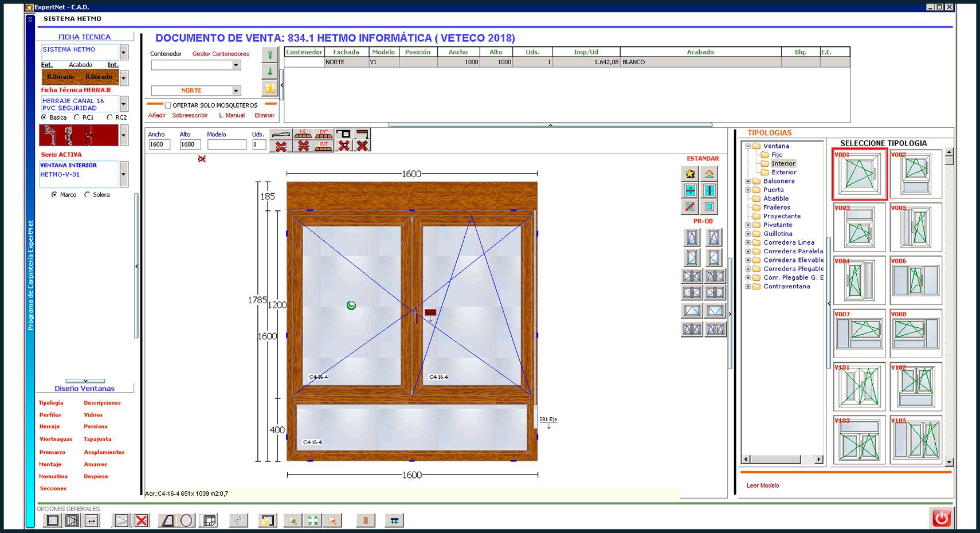Select the Solera radio option
The width and height of the screenshot is (980, 533).
click(88, 195)
